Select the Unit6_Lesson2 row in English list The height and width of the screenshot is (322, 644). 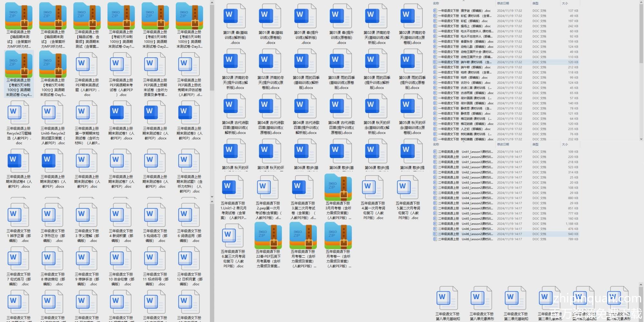pyautogui.click(x=477, y=234)
